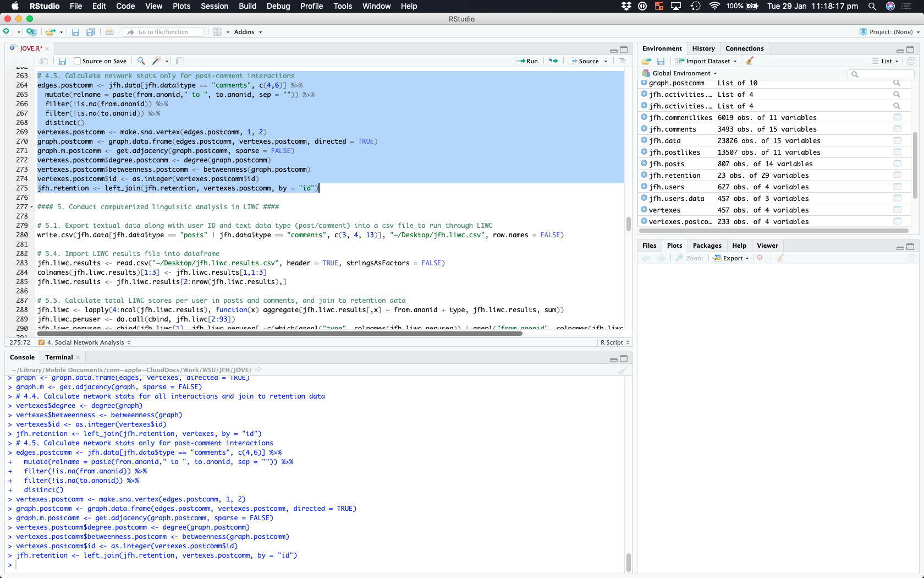Click the save current document icon in editor

pos(63,61)
